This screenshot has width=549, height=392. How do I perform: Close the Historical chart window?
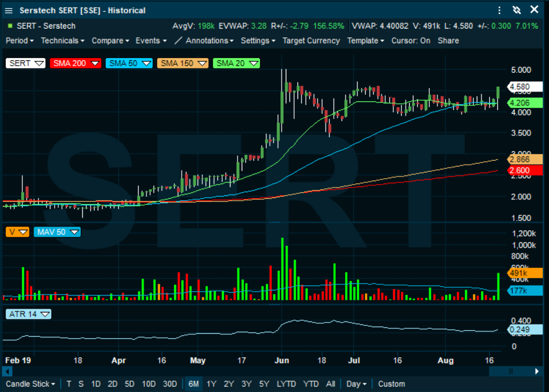(x=534, y=10)
